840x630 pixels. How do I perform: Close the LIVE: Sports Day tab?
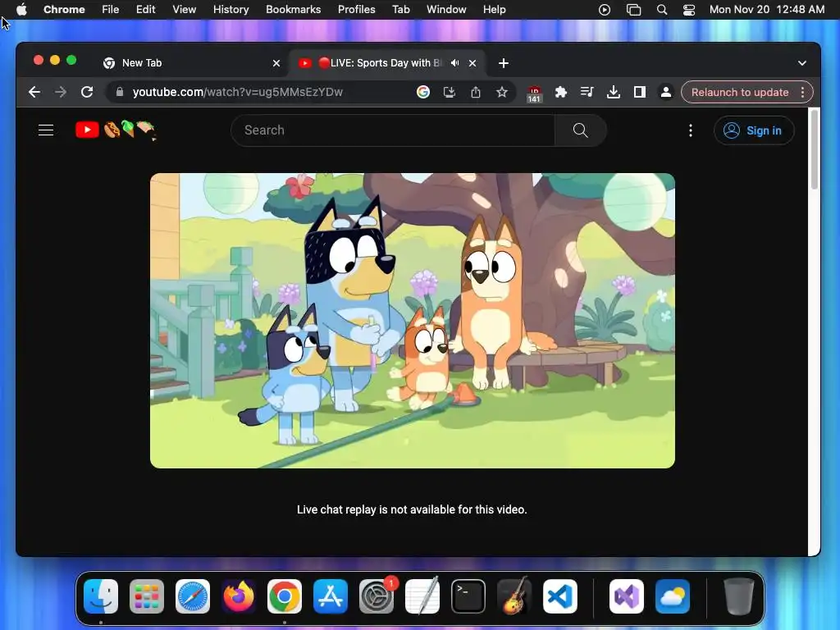pyautogui.click(x=472, y=62)
